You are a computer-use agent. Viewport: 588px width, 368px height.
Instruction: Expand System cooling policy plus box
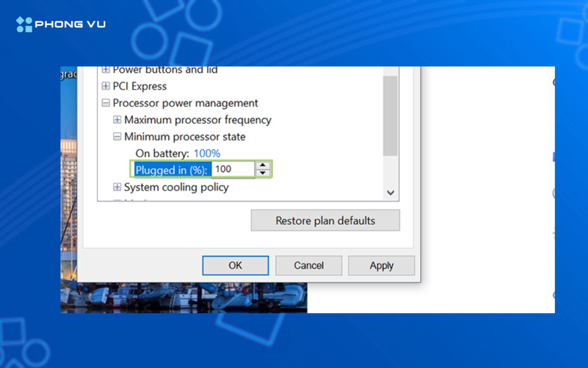(x=117, y=187)
